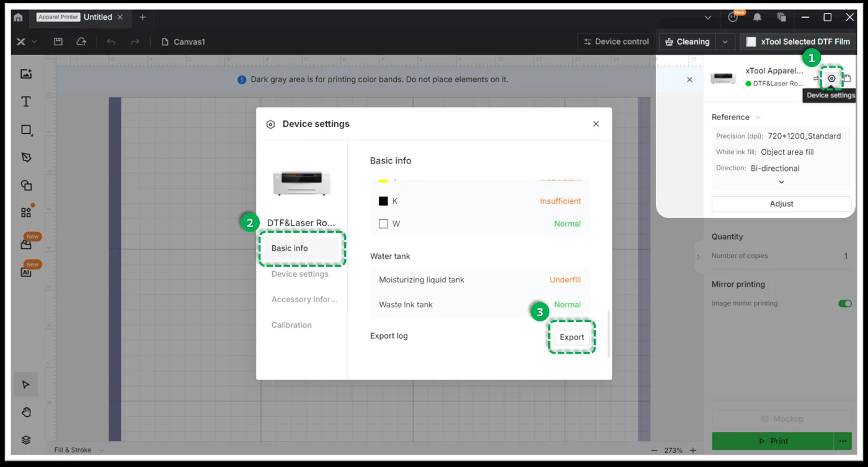Click the document icon beside device settings
Image resolution: width=868 pixels, height=467 pixels.
(x=847, y=78)
